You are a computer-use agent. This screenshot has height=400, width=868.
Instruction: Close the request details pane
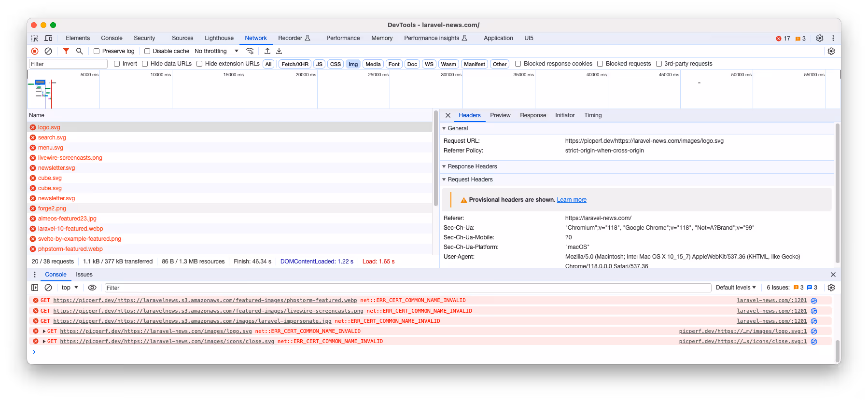[x=448, y=115]
